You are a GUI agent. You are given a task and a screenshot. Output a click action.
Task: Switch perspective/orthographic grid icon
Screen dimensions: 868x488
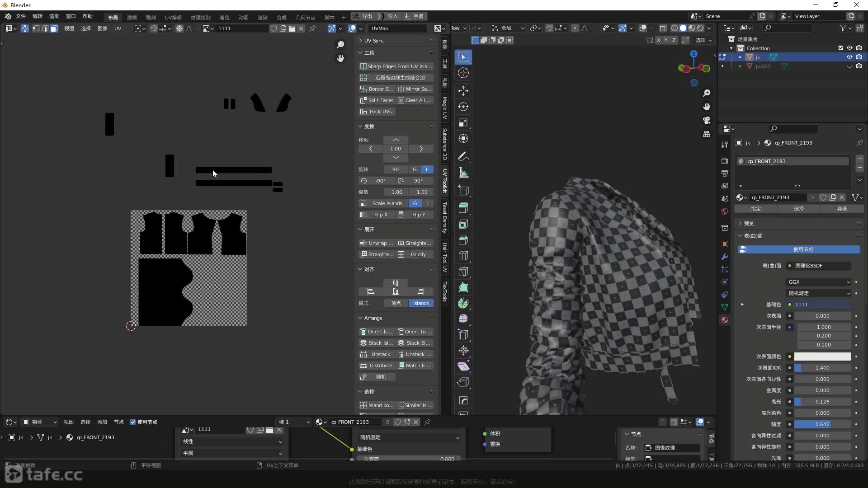(707, 134)
